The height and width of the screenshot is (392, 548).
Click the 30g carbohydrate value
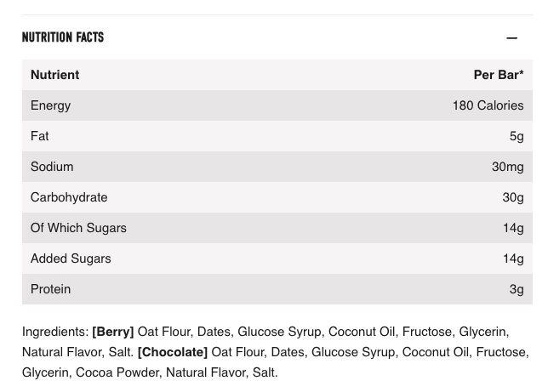click(x=512, y=197)
